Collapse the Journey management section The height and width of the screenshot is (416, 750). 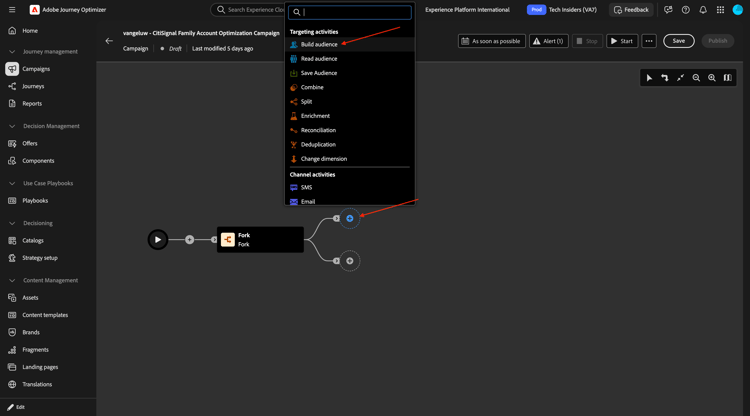(12, 52)
